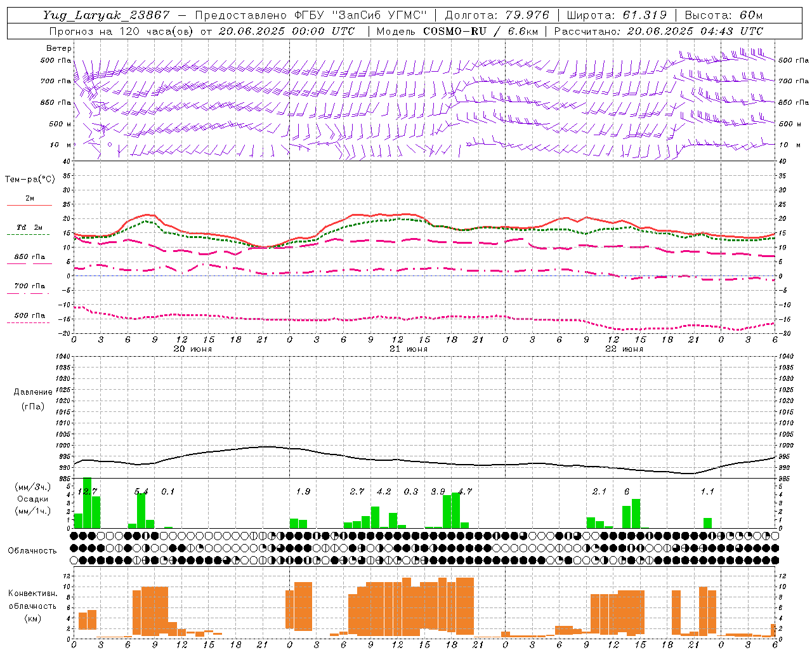Screen dimensions: 812x650
Task: Click the "21 июня" date label
Action: point(409,349)
